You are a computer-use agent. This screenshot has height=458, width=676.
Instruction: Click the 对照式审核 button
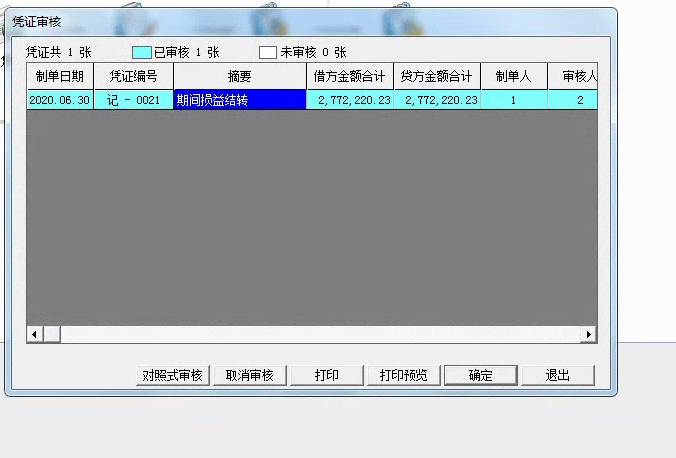tap(172, 375)
